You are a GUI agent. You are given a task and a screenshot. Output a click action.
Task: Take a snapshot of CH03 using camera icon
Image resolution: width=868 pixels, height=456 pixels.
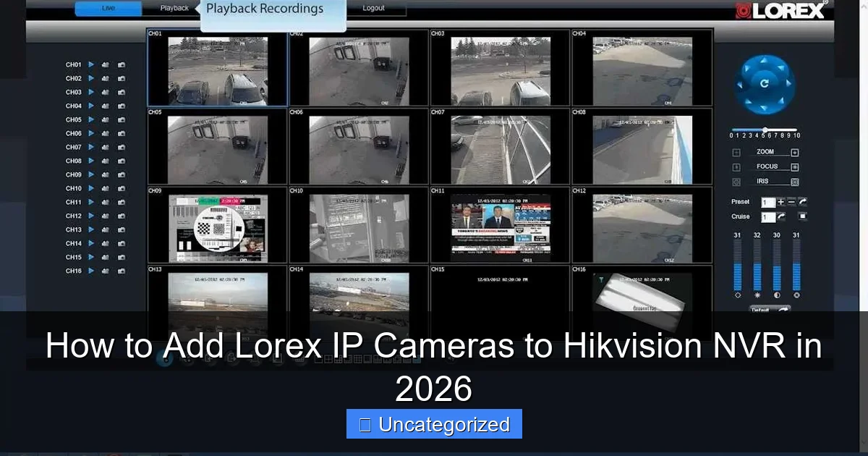click(x=122, y=92)
